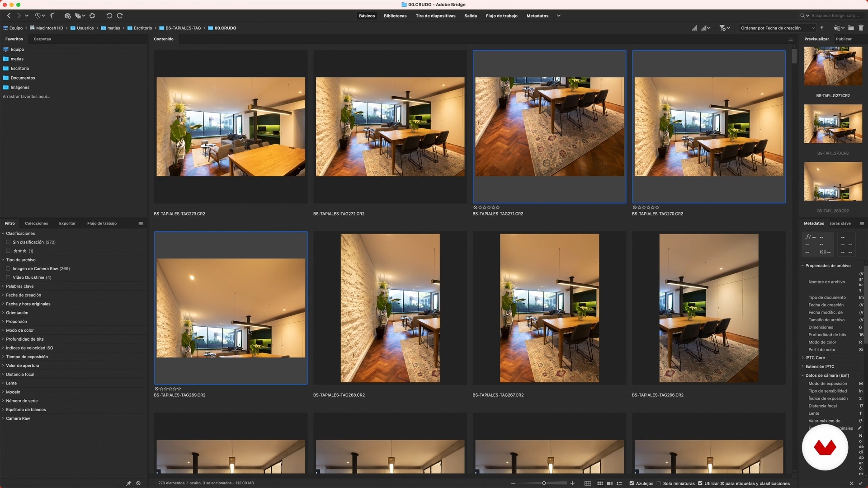Click the grid lock view icon
Viewport: 868px width, 488px height.
point(588,483)
